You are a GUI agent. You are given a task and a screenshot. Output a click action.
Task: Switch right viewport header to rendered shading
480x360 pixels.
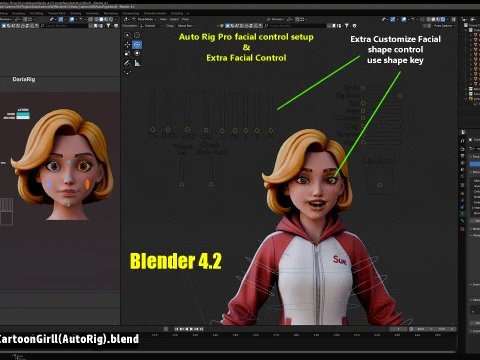tap(443, 20)
